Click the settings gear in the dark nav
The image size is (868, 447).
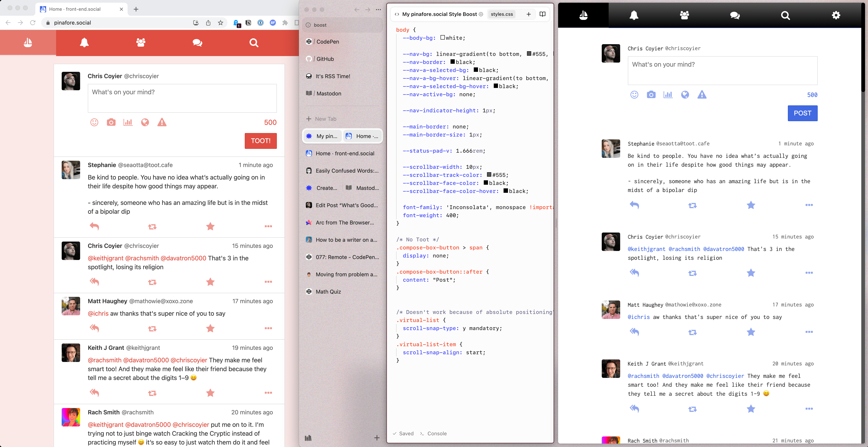(836, 15)
